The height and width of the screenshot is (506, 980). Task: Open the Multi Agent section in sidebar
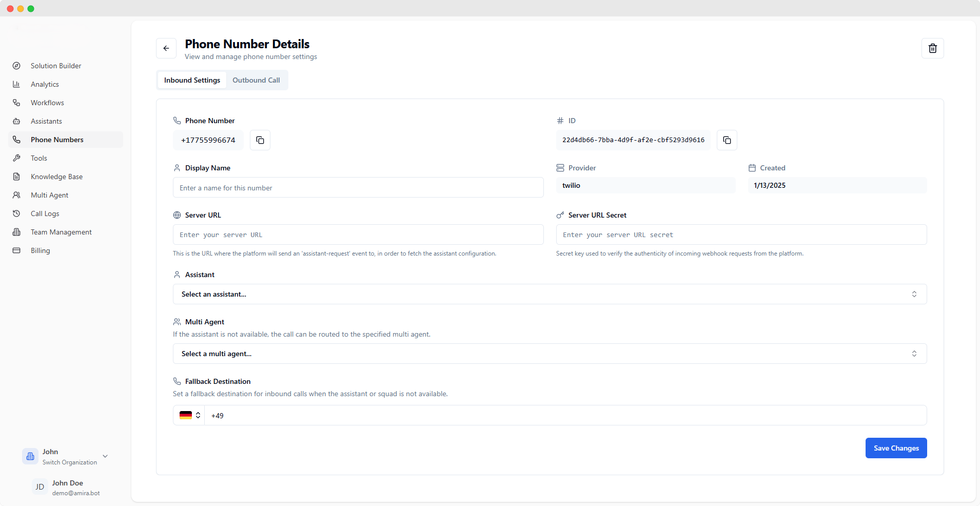pyautogui.click(x=49, y=195)
